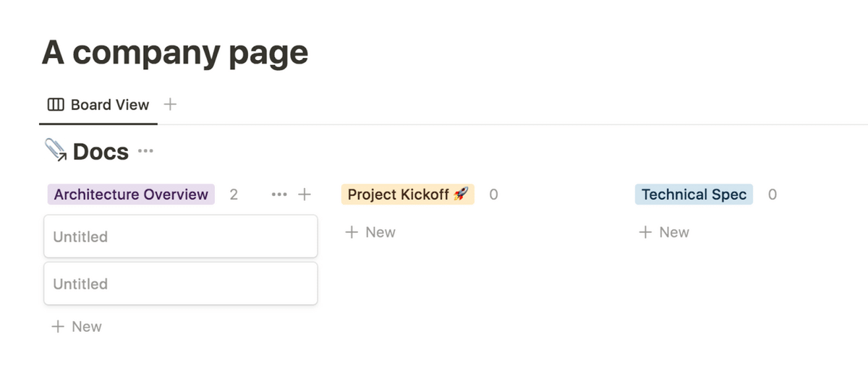Switch to the Board View tab

coord(98,105)
